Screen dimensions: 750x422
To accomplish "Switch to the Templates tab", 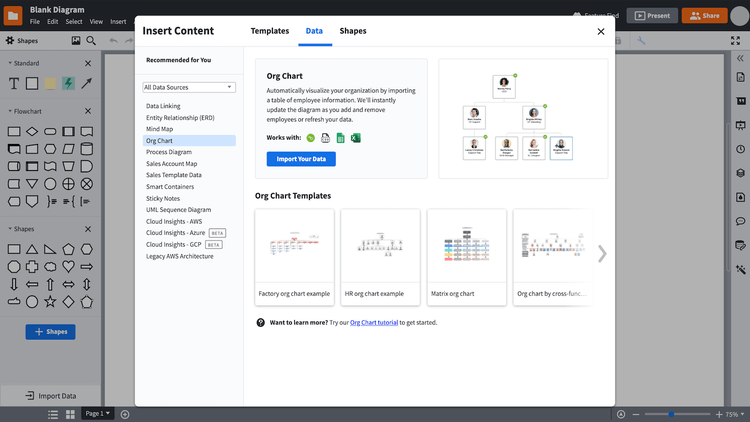I will [270, 31].
